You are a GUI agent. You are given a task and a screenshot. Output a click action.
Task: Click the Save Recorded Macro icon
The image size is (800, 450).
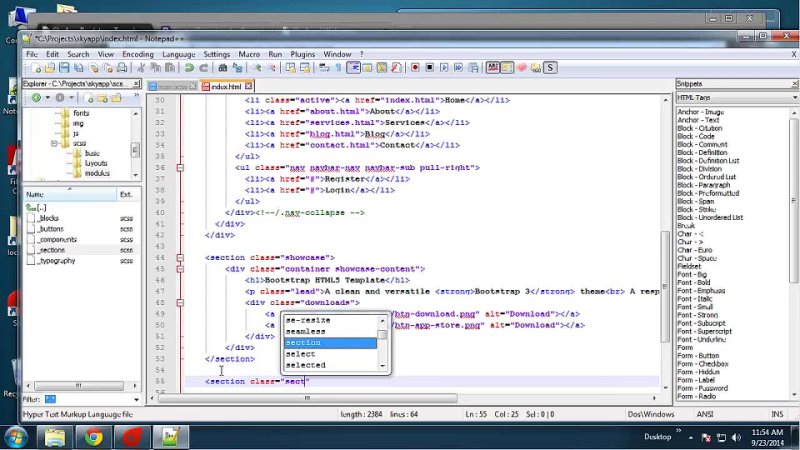coord(473,68)
